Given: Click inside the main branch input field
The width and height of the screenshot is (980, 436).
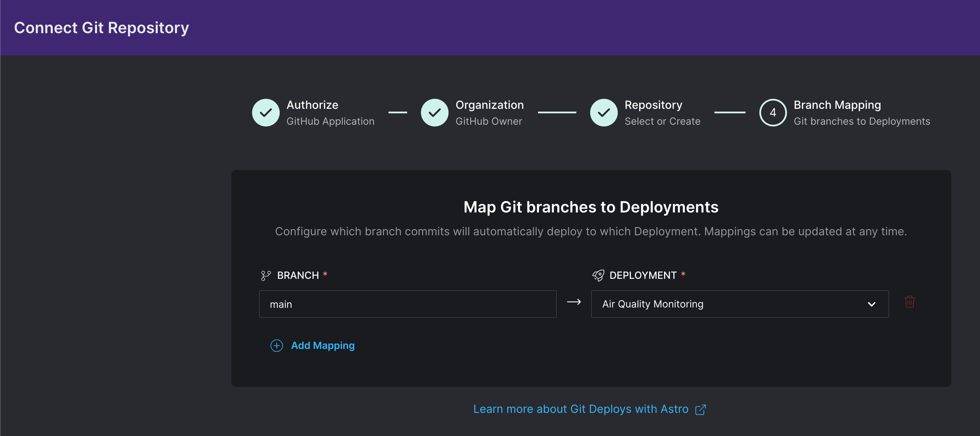Looking at the screenshot, I should point(407,304).
